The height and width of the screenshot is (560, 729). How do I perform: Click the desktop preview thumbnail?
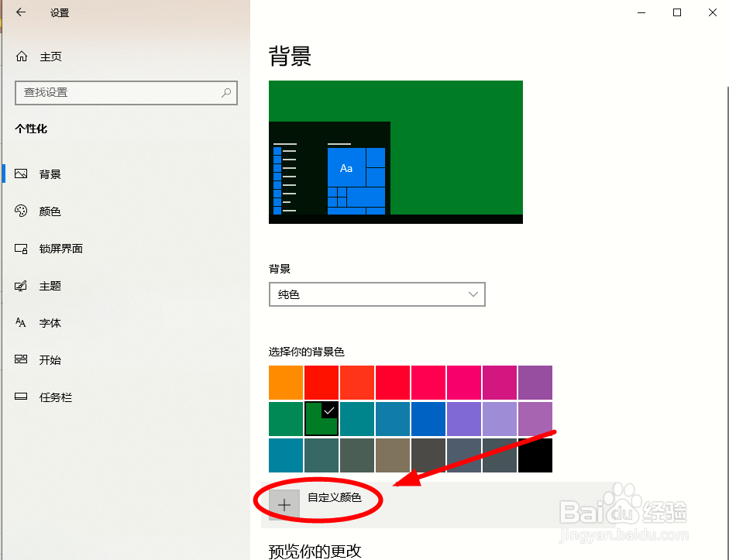tap(395, 152)
